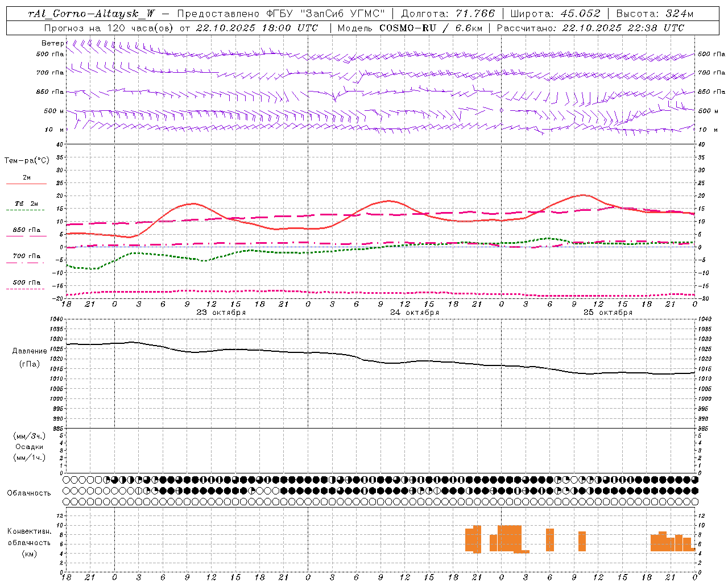This screenshot has width=728, height=582.
Task: Click the Осадки precipitation label
Action: (30, 447)
